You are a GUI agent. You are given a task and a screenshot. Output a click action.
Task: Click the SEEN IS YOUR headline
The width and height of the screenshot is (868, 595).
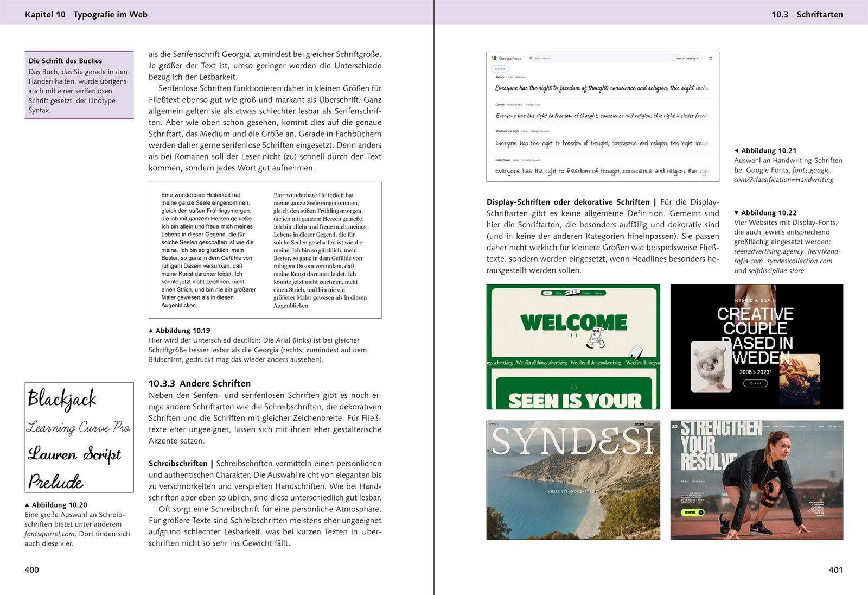(x=575, y=401)
